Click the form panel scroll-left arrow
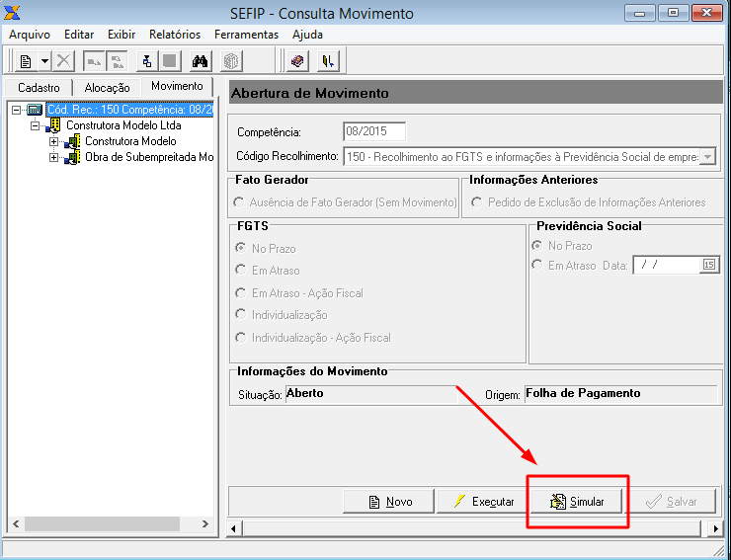This screenshot has height=560, width=731. (233, 528)
